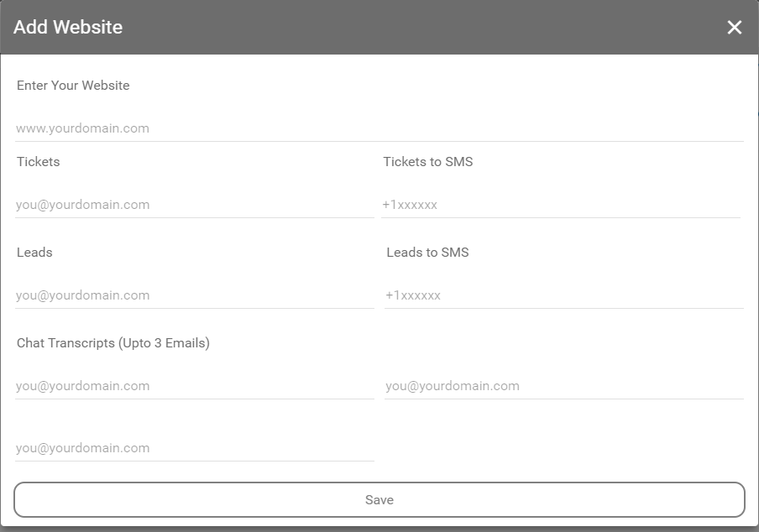Focus the Tickets email field

[x=195, y=205]
